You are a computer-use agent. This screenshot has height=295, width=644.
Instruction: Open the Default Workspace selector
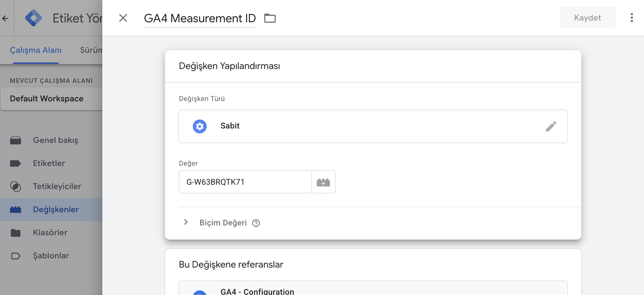point(47,98)
